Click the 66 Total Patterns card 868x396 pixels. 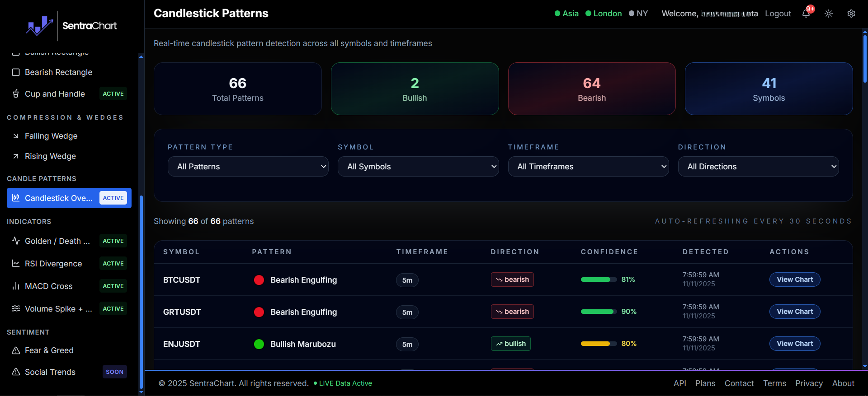click(238, 89)
